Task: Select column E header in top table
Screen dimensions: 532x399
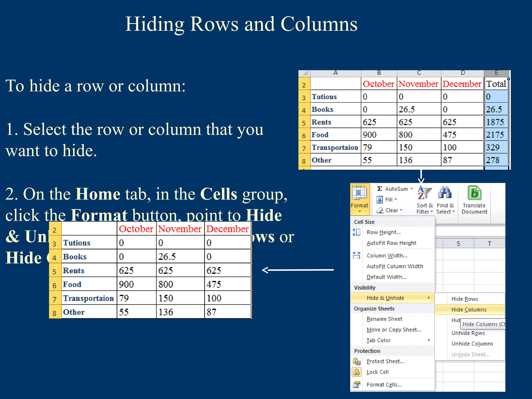Action: [496, 73]
